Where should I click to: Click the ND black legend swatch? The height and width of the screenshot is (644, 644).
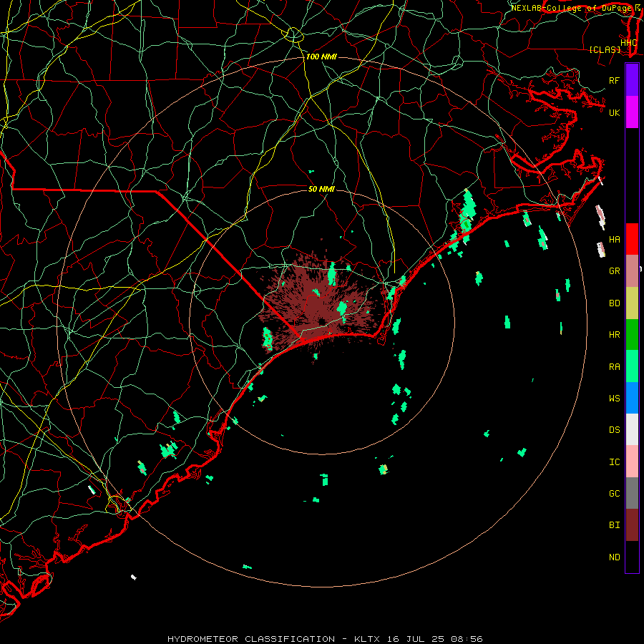pyautogui.click(x=632, y=557)
